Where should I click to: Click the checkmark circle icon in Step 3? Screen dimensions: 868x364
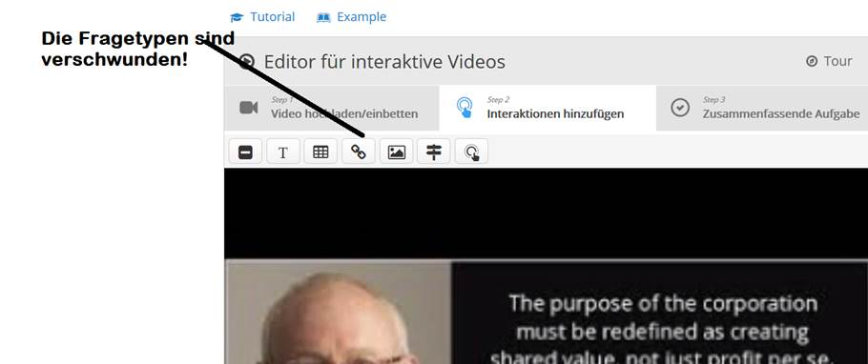[680, 108]
